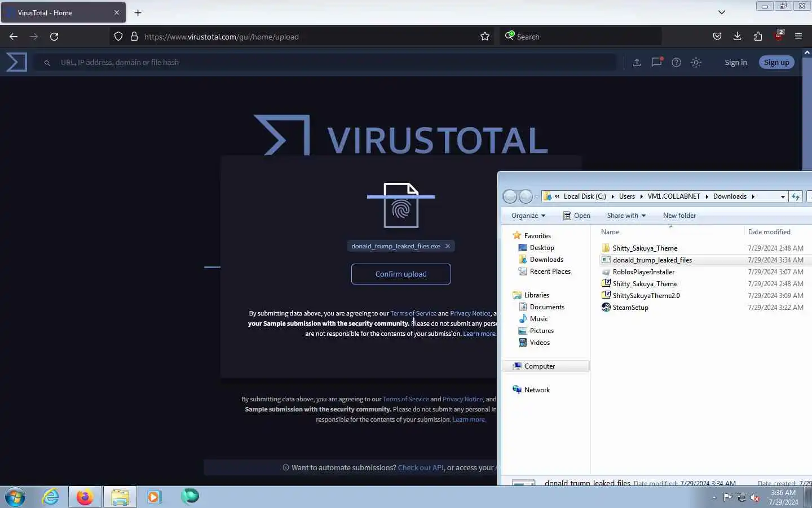Image resolution: width=812 pixels, height=508 pixels.
Task: Select Computer in the navigation pane
Action: click(539, 366)
